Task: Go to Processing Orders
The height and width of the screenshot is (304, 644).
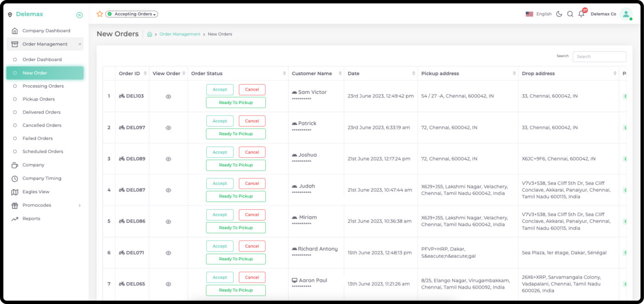Action: point(43,86)
